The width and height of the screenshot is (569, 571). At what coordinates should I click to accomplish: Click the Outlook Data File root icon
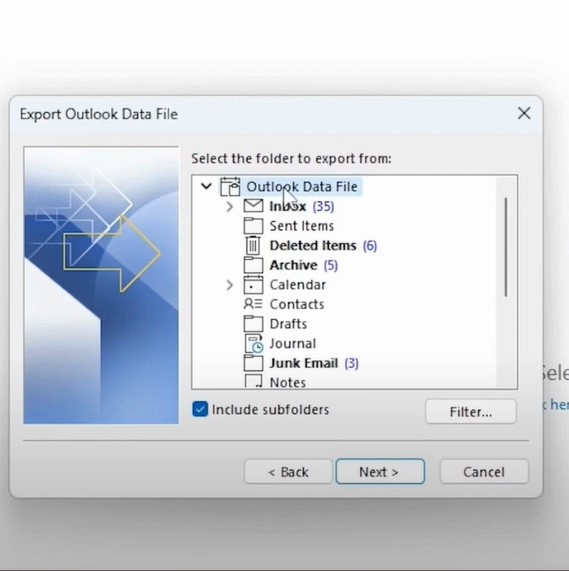click(x=230, y=187)
